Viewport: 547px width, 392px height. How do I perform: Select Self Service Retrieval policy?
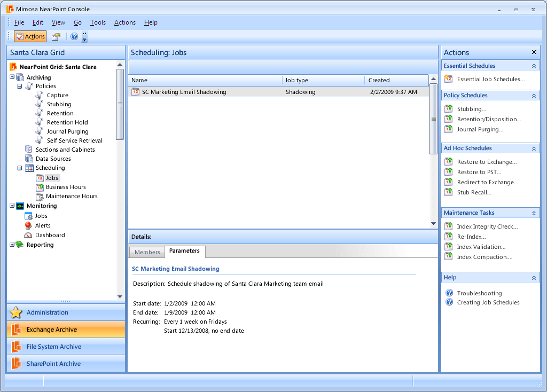[x=75, y=140]
